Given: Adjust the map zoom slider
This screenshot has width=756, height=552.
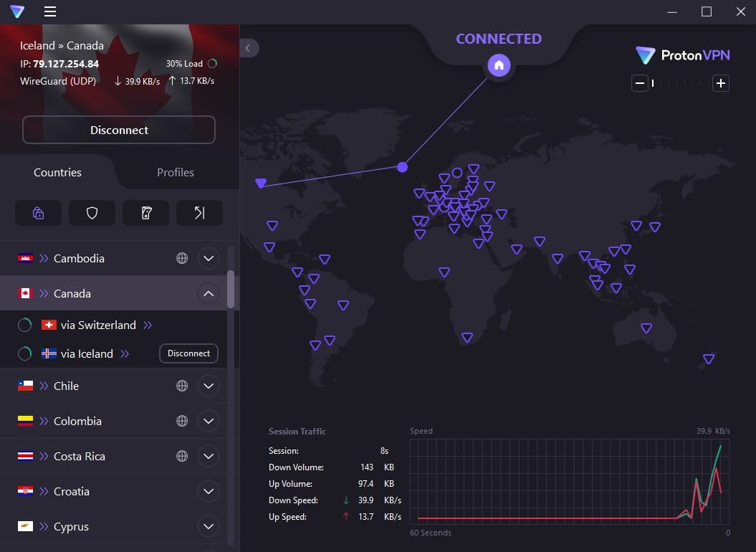Looking at the screenshot, I should coord(680,83).
